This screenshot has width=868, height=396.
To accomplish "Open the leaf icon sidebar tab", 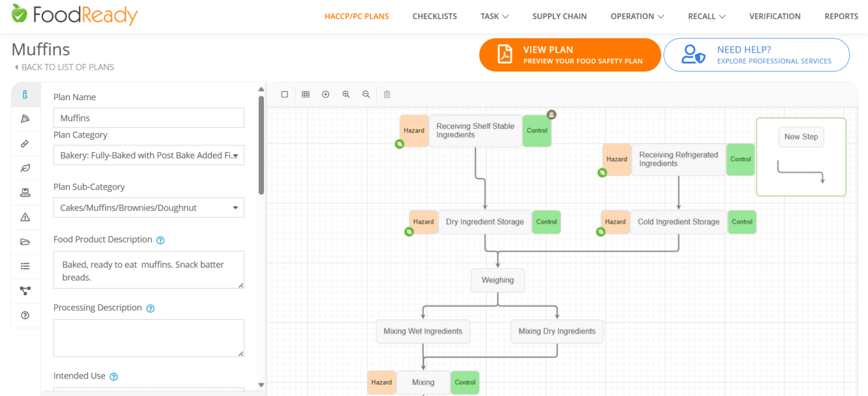I will (25, 168).
